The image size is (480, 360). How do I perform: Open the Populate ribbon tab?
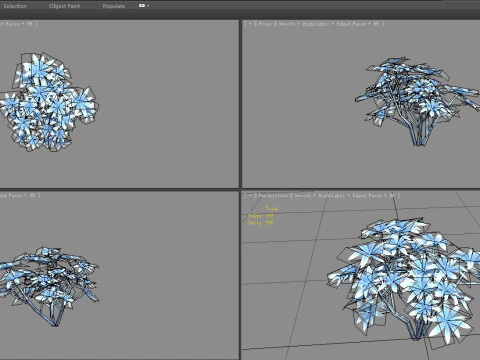click(114, 6)
